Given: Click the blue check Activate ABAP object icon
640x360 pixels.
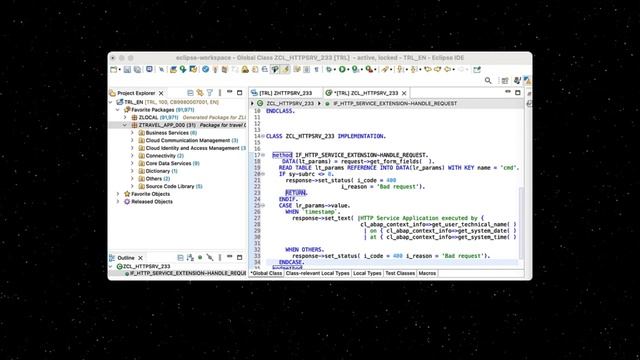Looking at the screenshot, I should [x=205, y=69].
